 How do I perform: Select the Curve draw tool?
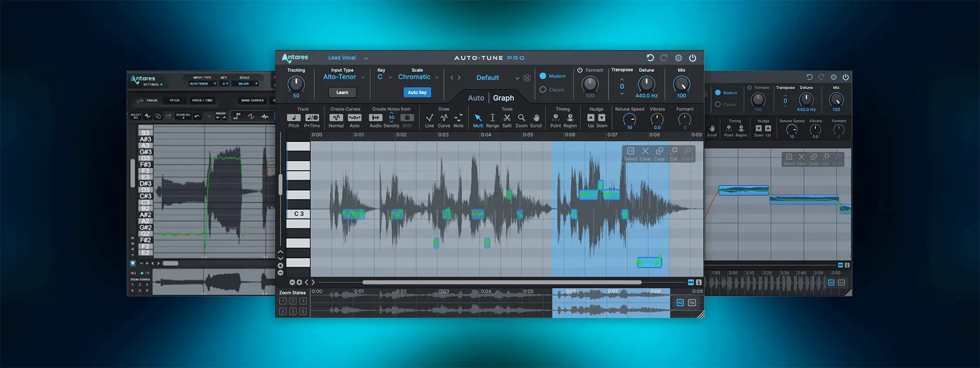(444, 118)
